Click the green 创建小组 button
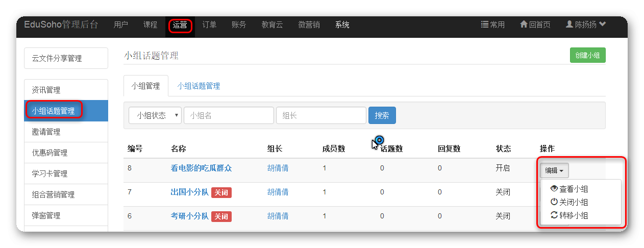This screenshot has height=248, width=644. 587,56
